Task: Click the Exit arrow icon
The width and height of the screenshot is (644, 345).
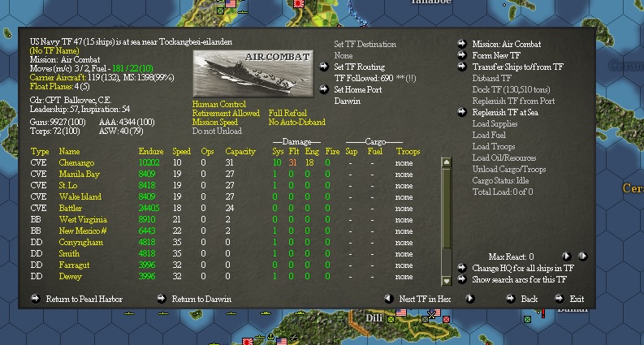Action: [x=560, y=299]
